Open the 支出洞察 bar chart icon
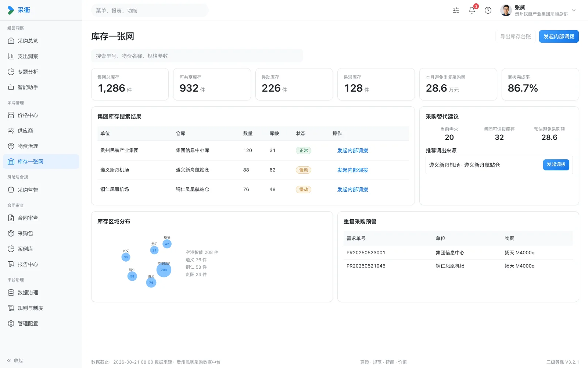This screenshot has width=588, height=368. (x=11, y=56)
